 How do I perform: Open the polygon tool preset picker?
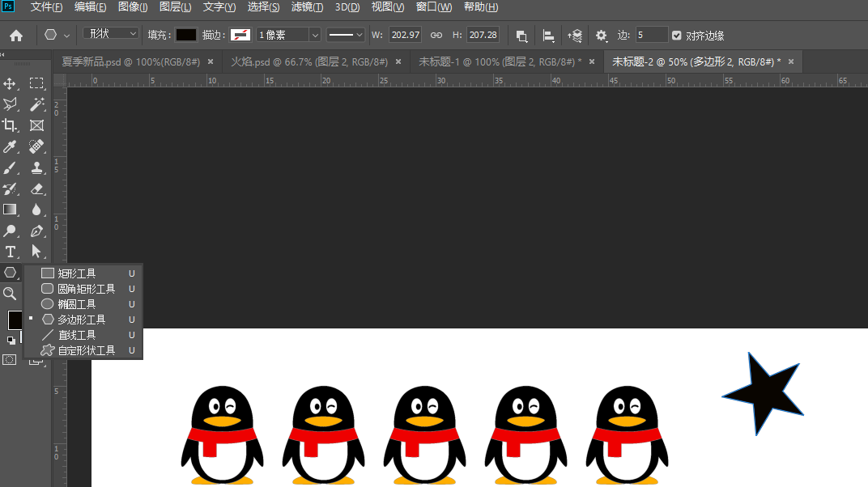pos(56,35)
